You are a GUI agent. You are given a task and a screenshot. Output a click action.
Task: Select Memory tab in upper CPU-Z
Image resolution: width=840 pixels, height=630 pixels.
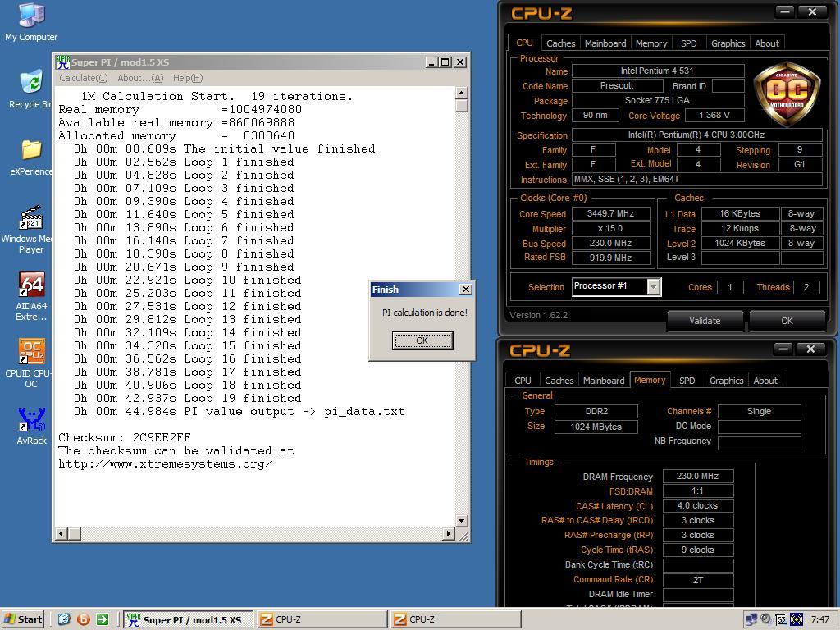tap(651, 43)
